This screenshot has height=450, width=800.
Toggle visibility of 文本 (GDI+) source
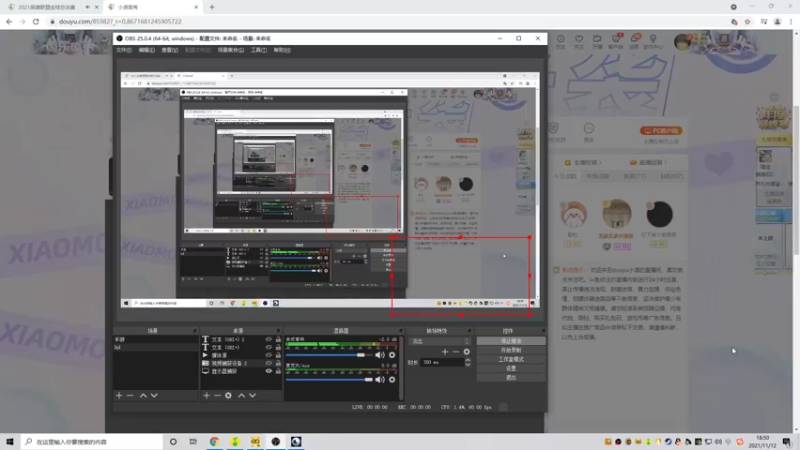pyautogui.click(x=268, y=347)
